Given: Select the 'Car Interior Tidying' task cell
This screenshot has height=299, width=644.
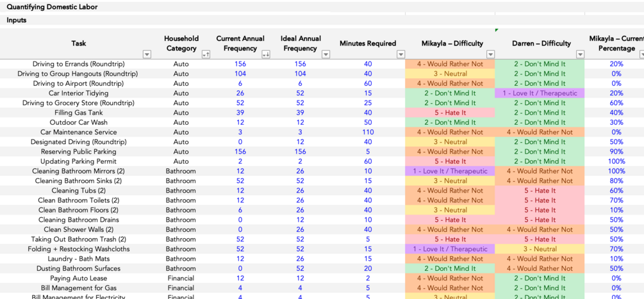Looking at the screenshot, I should (78, 93).
